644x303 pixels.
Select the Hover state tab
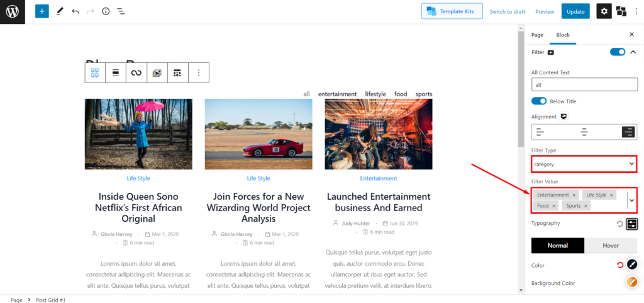[x=610, y=246]
